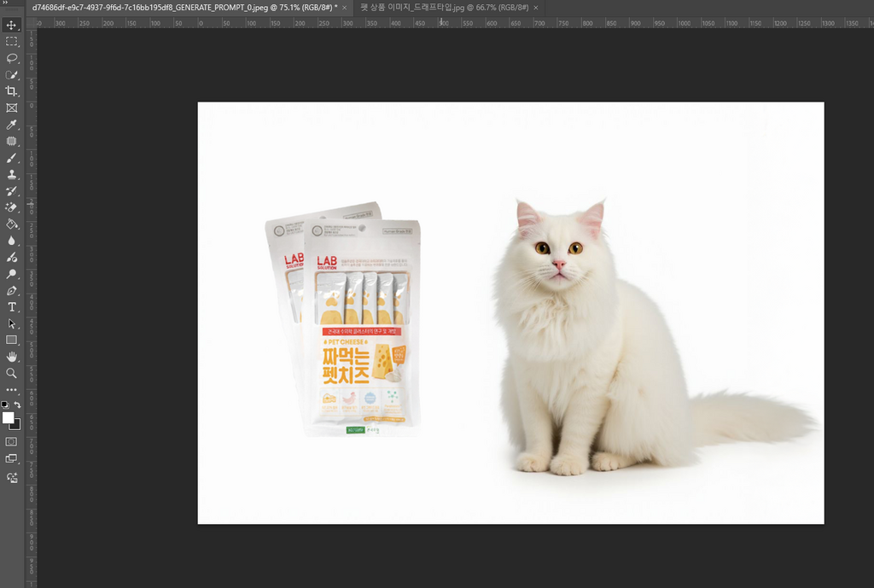The width and height of the screenshot is (874, 588).
Task: Swap foreground and background colors
Action: [x=17, y=405]
